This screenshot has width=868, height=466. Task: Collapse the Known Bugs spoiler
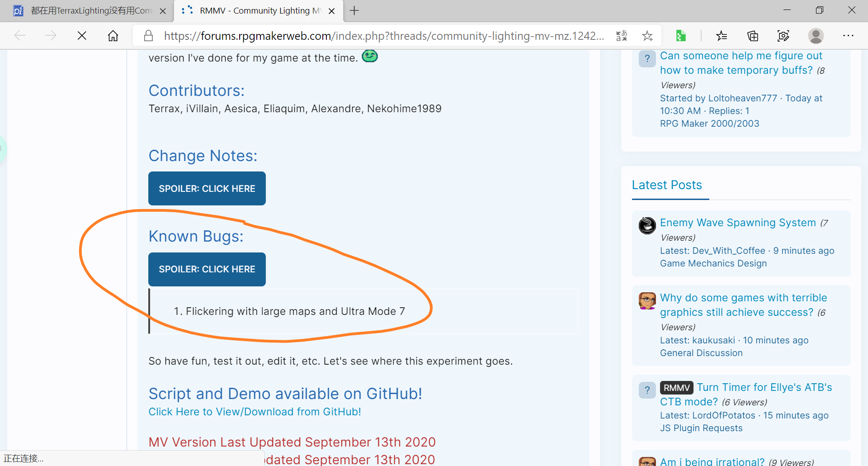(207, 269)
